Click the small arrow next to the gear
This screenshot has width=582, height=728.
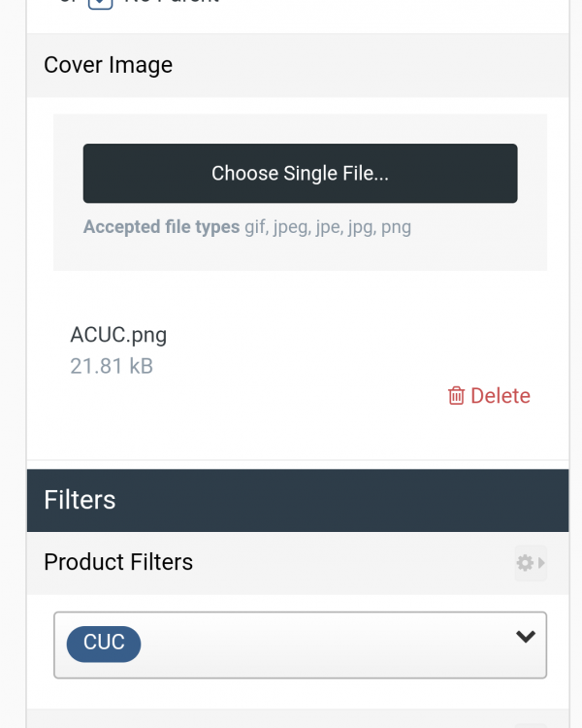click(x=541, y=563)
